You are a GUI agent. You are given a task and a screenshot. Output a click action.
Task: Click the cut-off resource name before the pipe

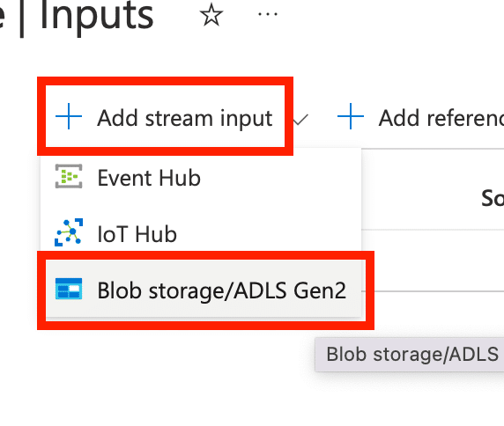3,16
